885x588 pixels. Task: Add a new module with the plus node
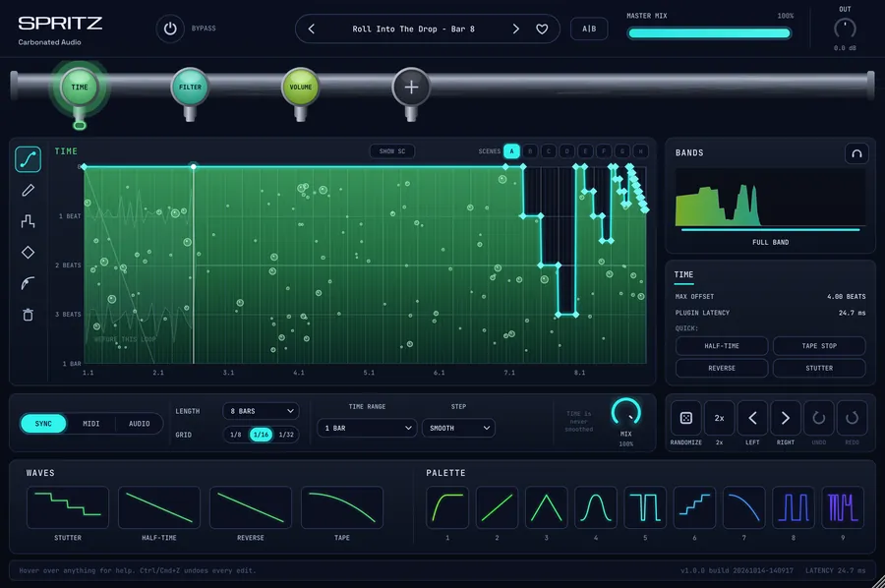(x=411, y=87)
